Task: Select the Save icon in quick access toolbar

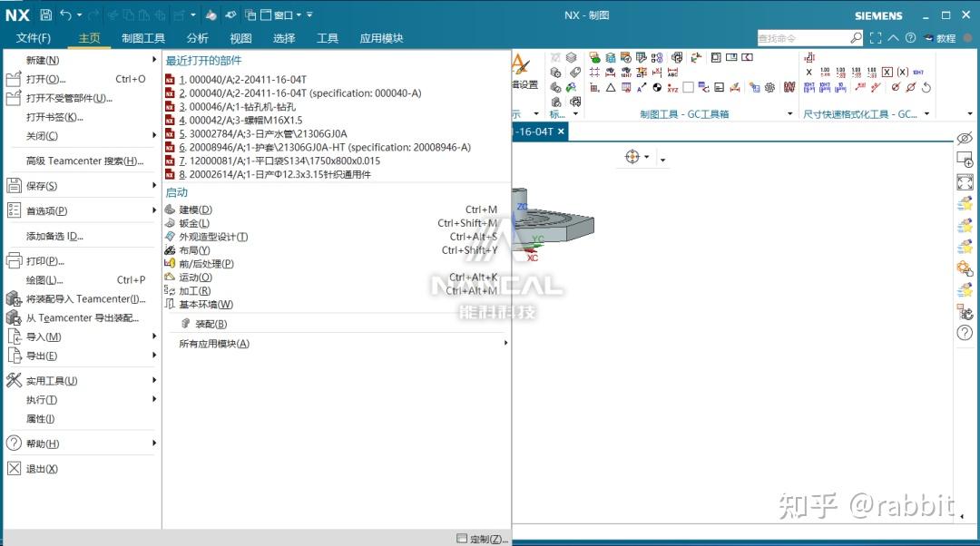Action: [x=46, y=13]
